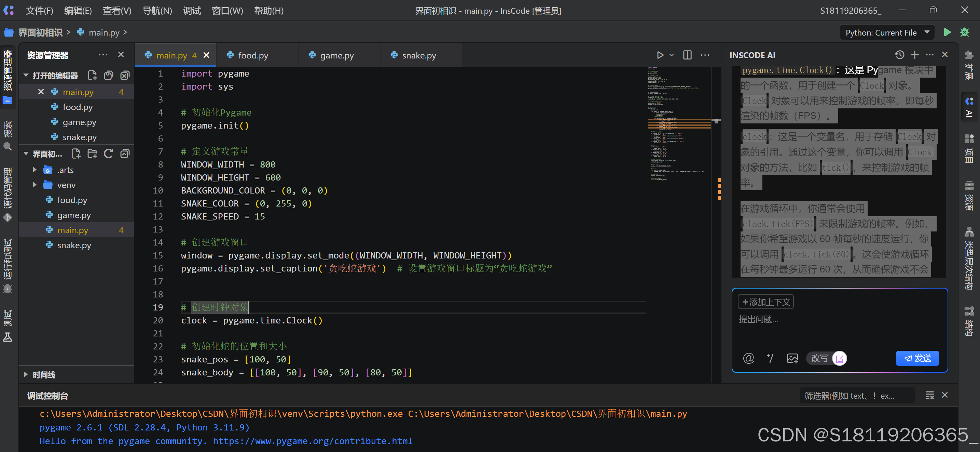The image size is (980, 452).
Task: Open Python: Current File configuration dropdown
Action: coord(886,33)
